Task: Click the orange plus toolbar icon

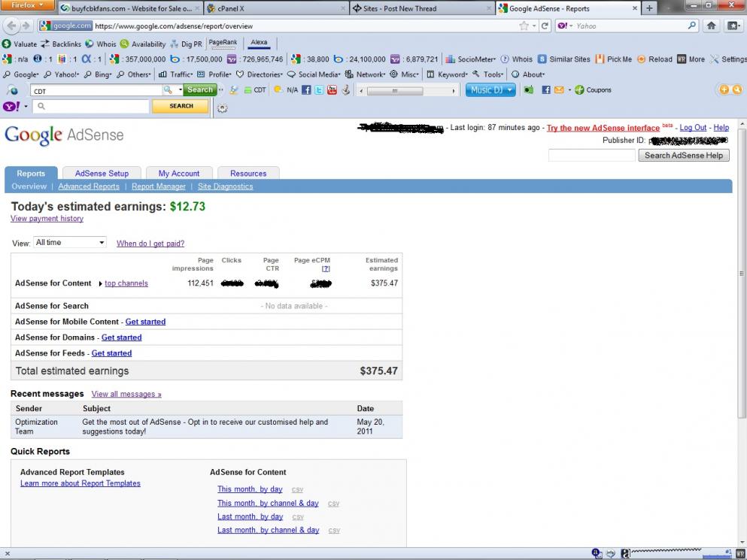Action: click(724, 89)
